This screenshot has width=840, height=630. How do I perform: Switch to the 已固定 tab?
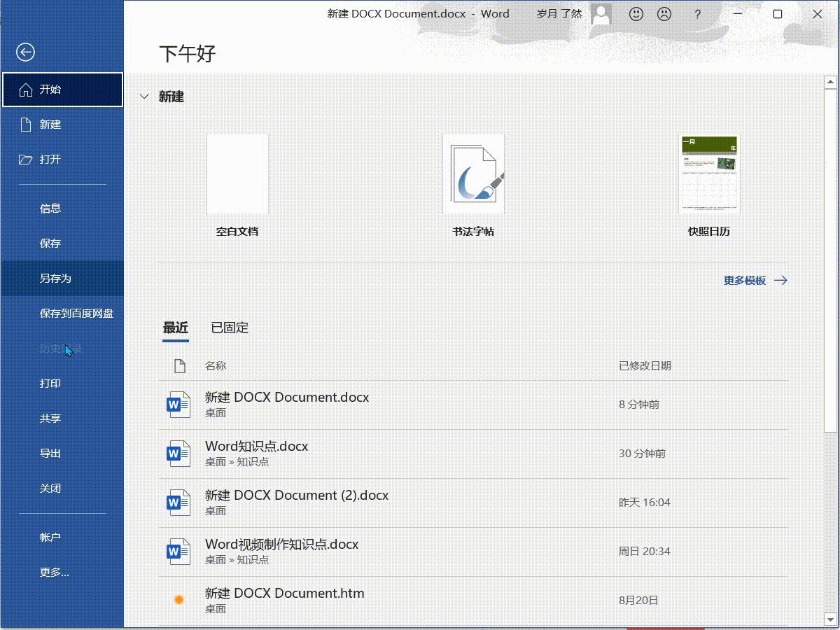tap(229, 327)
